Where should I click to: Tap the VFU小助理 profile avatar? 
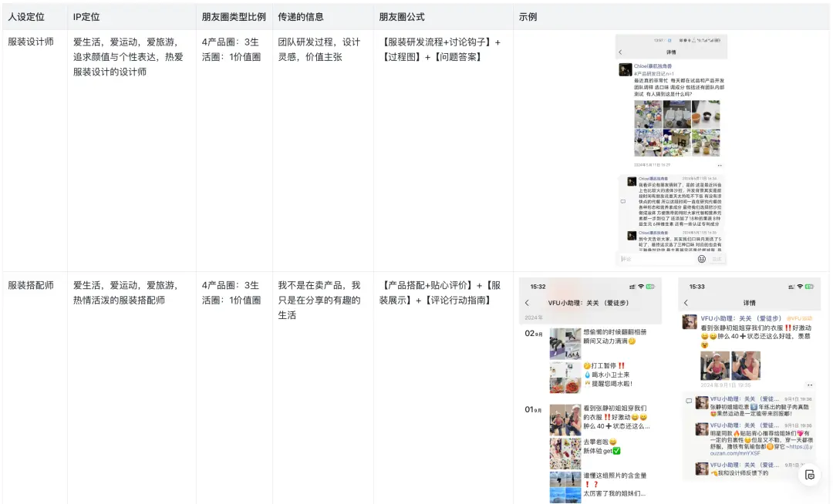pos(690,321)
